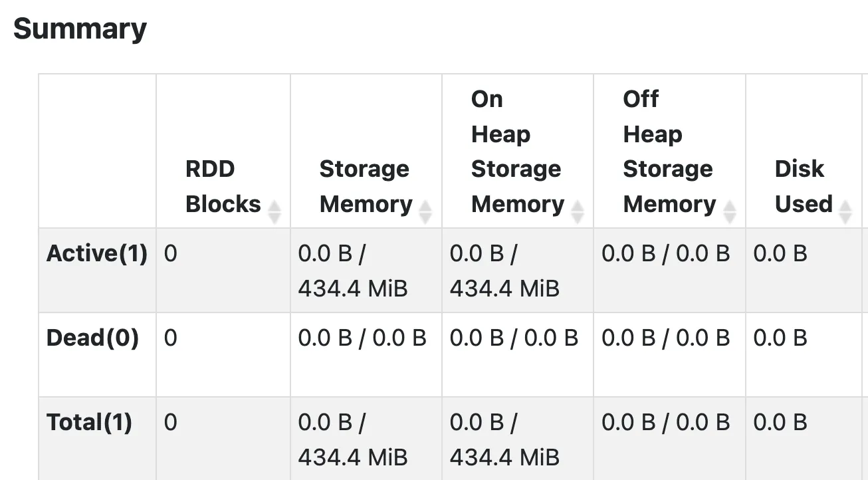Select the Dead row's RDD Blocks value
Image resolution: width=868 pixels, height=480 pixels.
tap(171, 338)
